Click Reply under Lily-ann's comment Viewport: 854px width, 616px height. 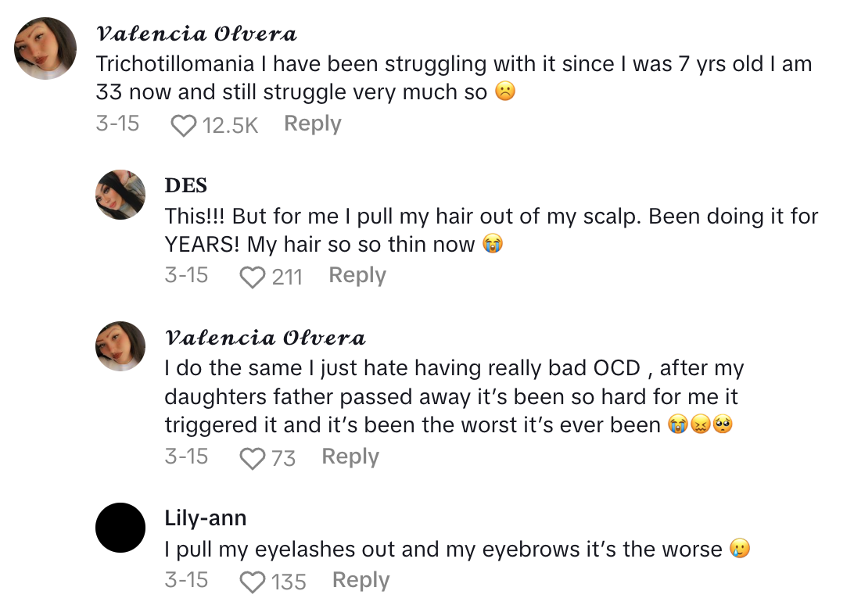coord(360,579)
